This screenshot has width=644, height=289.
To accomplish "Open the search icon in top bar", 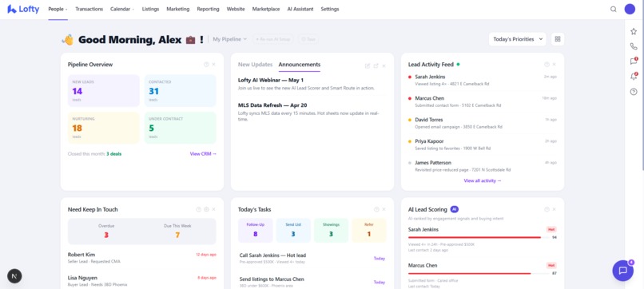I will click(x=613, y=9).
